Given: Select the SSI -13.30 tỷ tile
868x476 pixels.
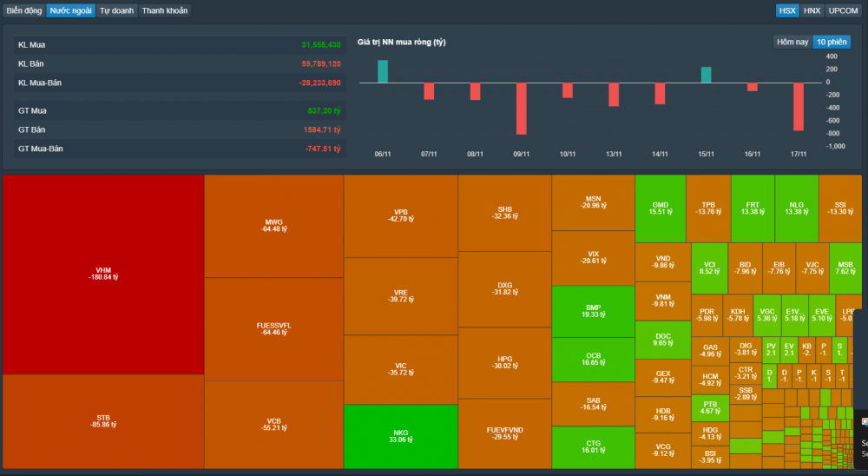Looking at the screenshot, I should point(840,209).
